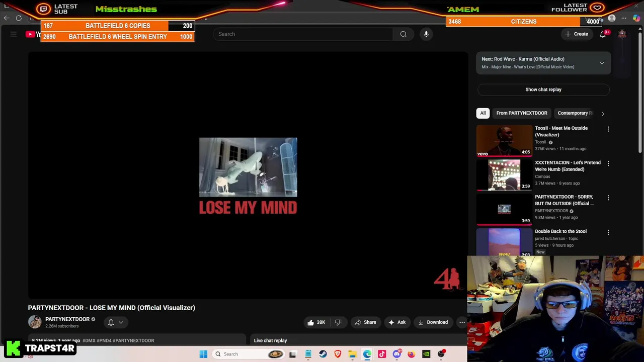Open the YouTube account avatar menu

tap(622, 34)
